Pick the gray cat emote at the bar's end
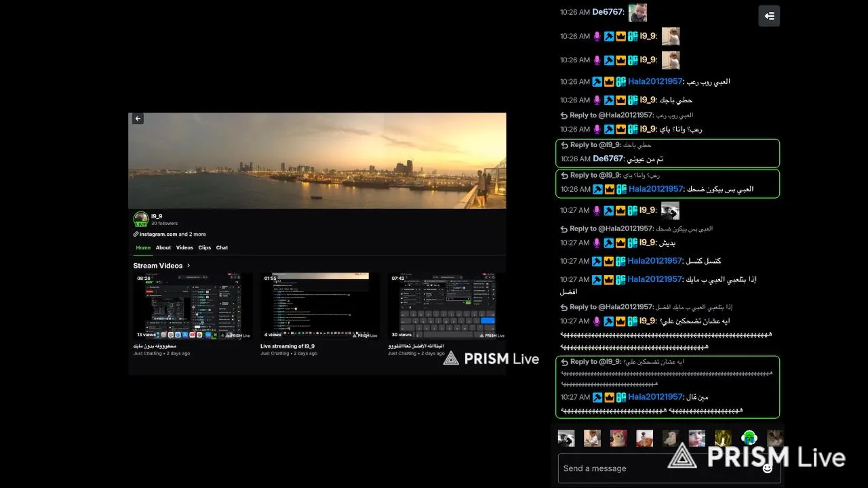Screen dimensions: 868x488 [775, 438]
